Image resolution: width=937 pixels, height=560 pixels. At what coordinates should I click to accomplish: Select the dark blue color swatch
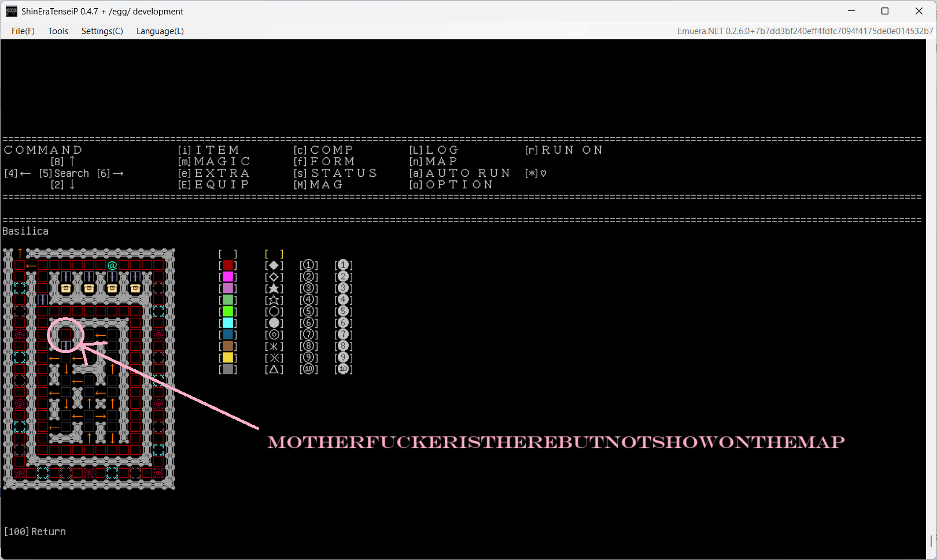click(x=228, y=335)
